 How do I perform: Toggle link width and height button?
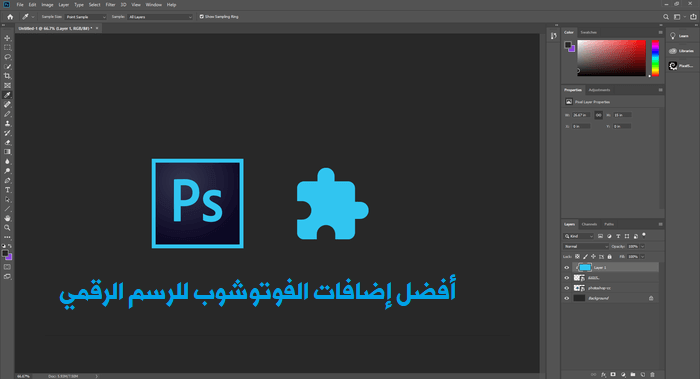(x=599, y=115)
